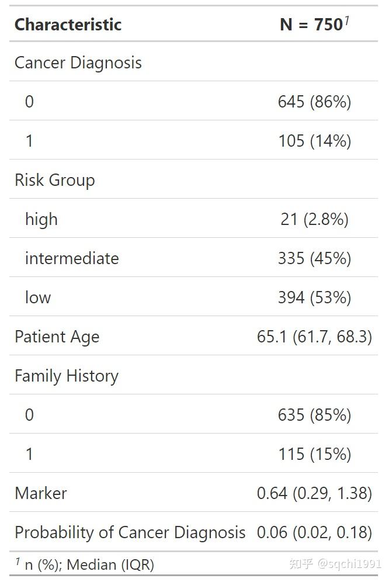Click the 635 (85%) value
The image size is (392, 582).
coord(314,415)
